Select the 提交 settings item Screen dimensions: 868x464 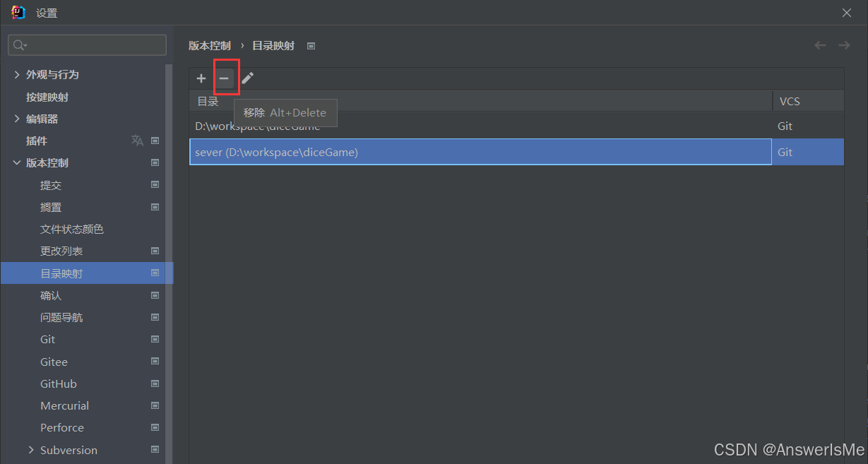pyautogui.click(x=51, y=185)
